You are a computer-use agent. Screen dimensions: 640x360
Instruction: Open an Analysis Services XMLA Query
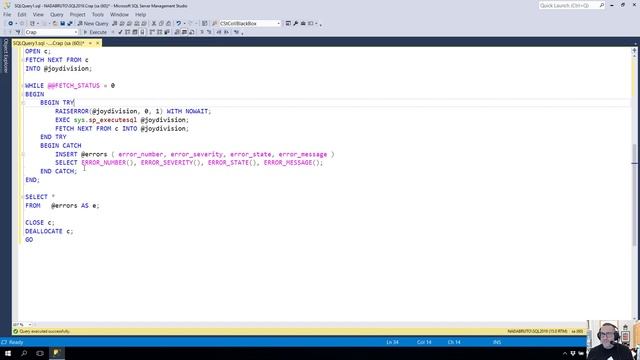click(137, 23)
